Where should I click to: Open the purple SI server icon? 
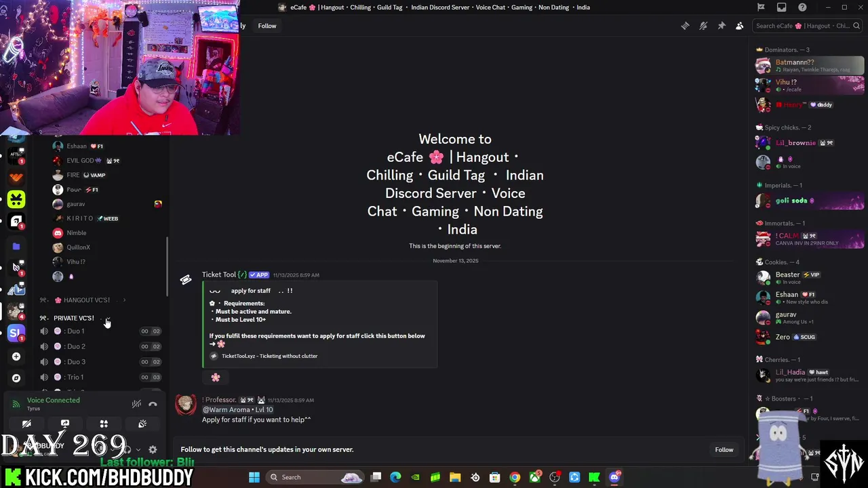click(16, 333)
